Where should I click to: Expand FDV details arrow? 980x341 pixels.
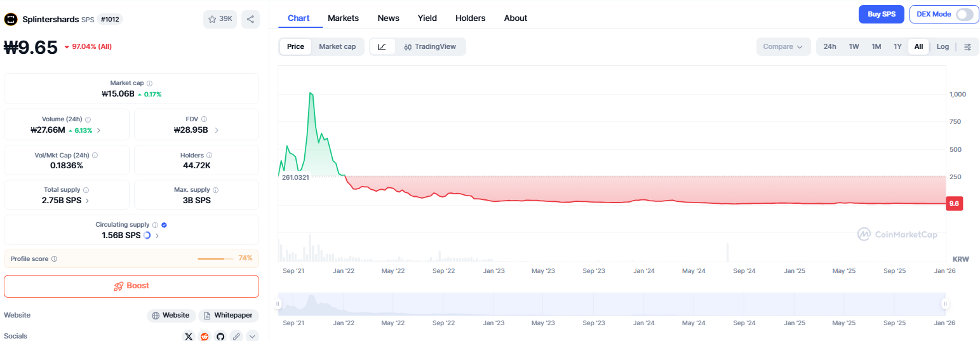[x=217, y=130]
